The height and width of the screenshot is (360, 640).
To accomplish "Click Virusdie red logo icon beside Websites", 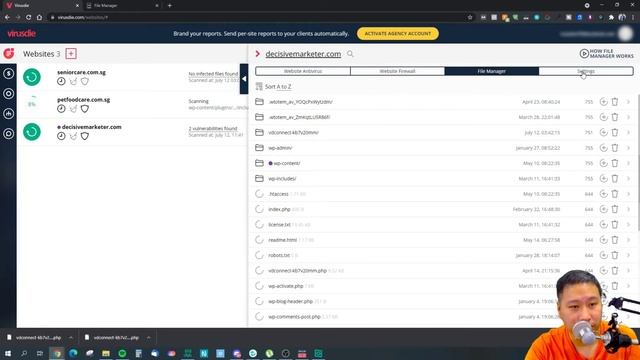I will pos(9,53).
